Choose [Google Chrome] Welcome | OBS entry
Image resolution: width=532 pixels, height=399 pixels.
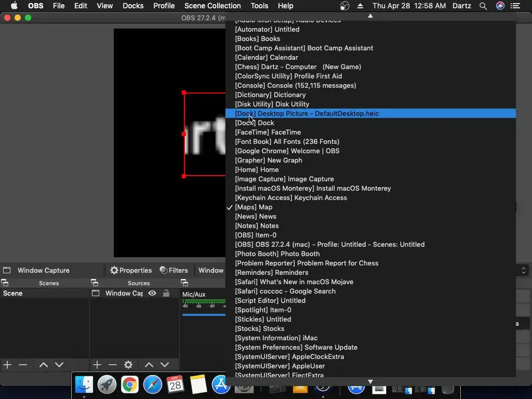(x=370, y=151)
